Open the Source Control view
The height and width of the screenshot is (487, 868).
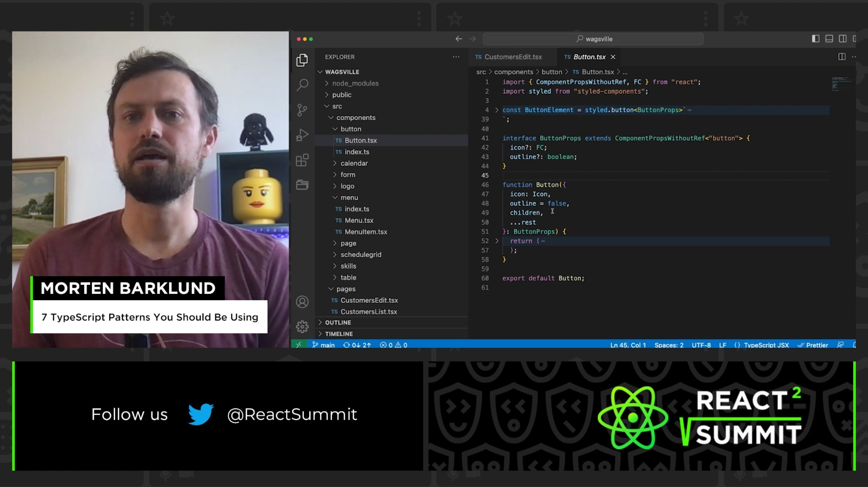(302, 110)
